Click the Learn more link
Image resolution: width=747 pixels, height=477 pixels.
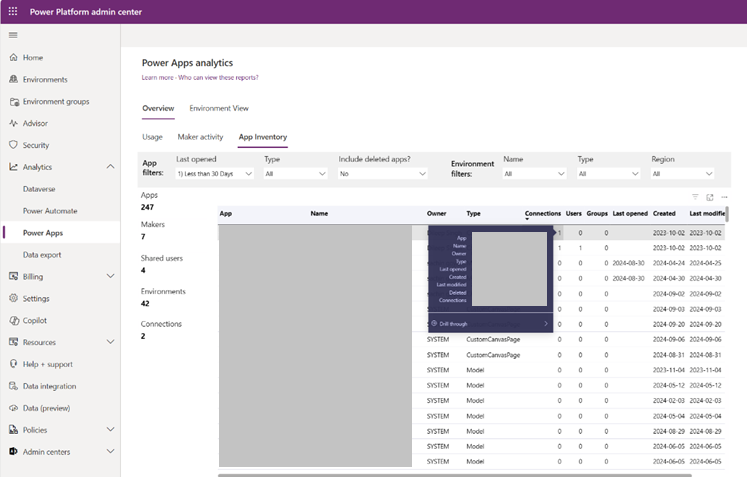point(157,77)
